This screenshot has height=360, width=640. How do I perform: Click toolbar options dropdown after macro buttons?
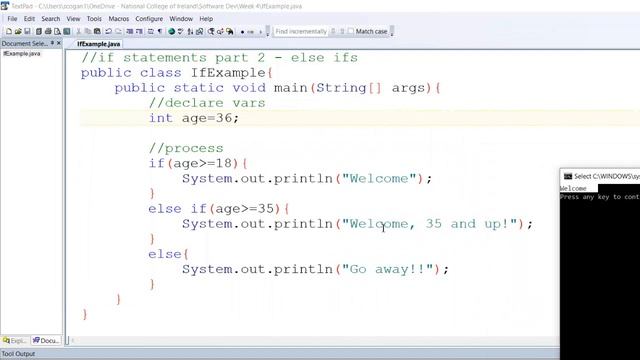tap(268, 32)
